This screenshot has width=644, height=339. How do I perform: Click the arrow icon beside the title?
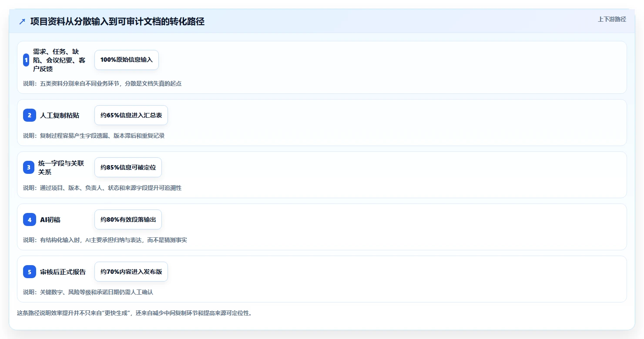(22, 21)
